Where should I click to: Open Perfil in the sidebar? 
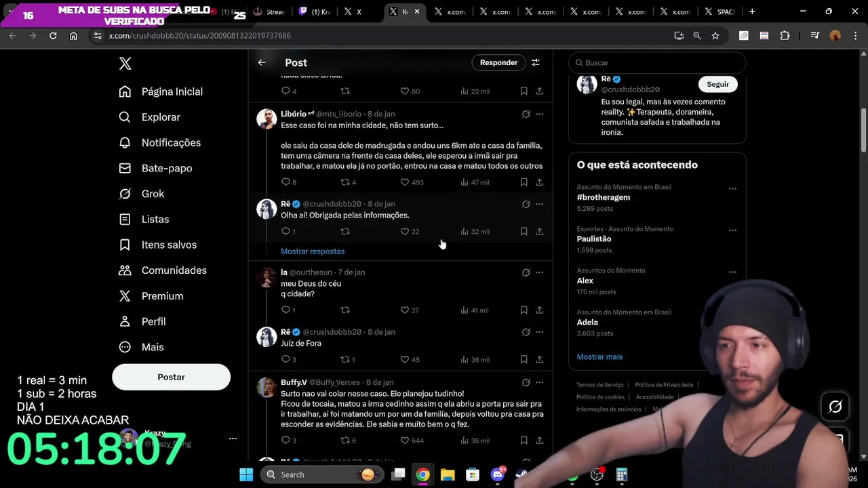click(x=142, y=321)
